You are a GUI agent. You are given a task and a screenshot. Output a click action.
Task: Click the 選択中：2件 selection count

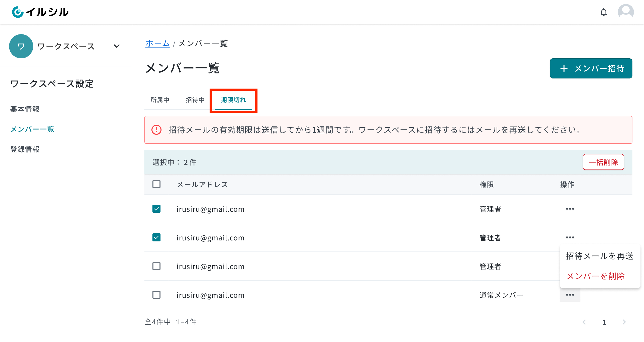click(174, 162)
